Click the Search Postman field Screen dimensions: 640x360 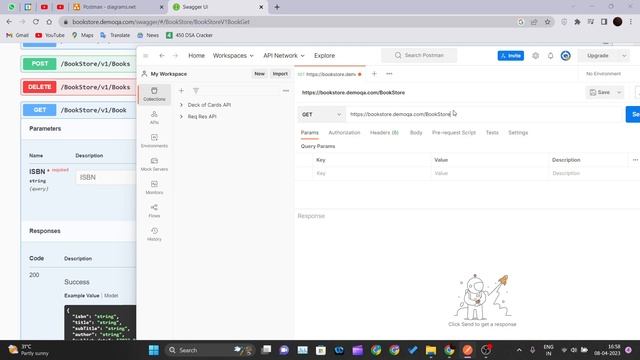[x=419, y=56]
